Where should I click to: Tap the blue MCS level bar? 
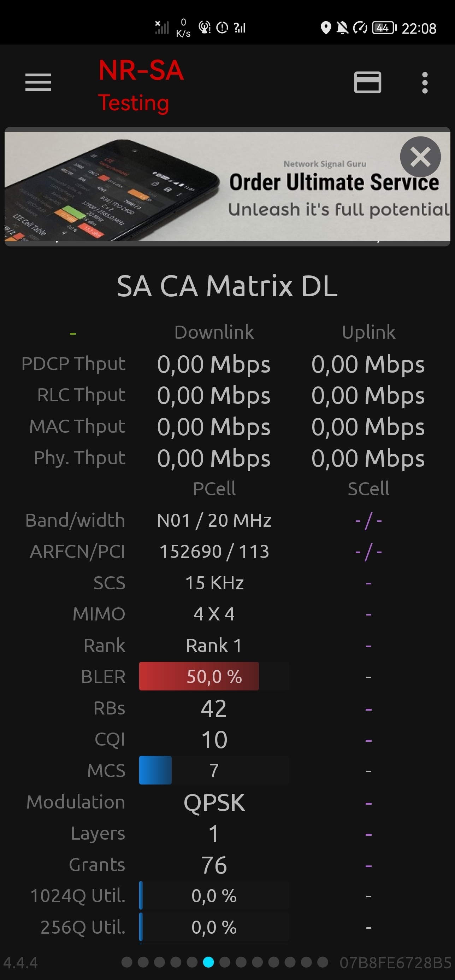pos(155,770)
